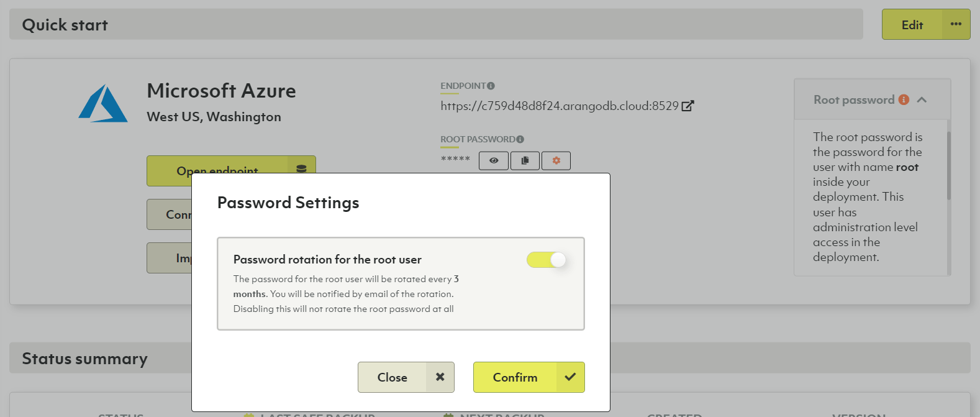Open the ellipsis menu beside Edit
The height and width of the screenshot is (417, 980).
[x=956, y=25]
